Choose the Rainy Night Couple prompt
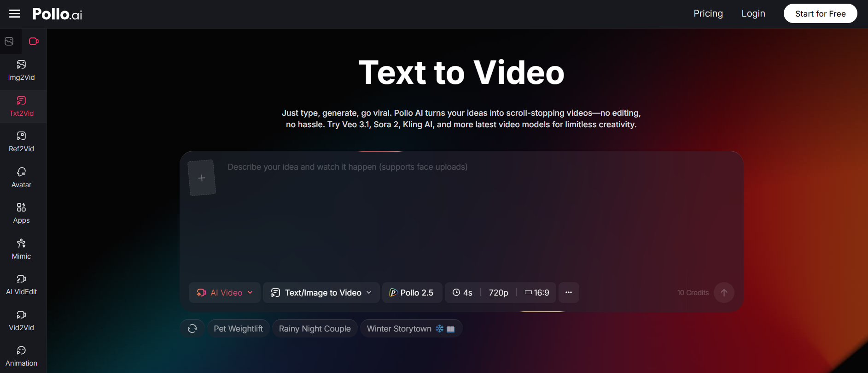This screenshot has width=868, height=373. (x=315, y=329)
